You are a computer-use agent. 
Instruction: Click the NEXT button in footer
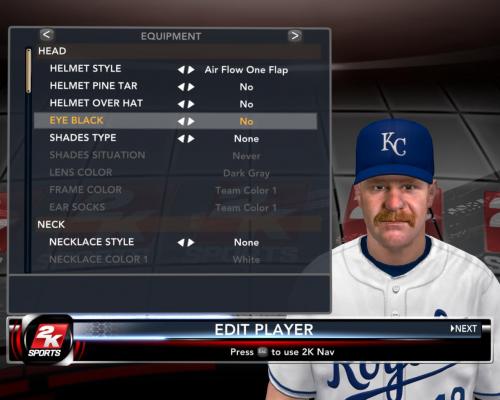(x=464, y=329)
